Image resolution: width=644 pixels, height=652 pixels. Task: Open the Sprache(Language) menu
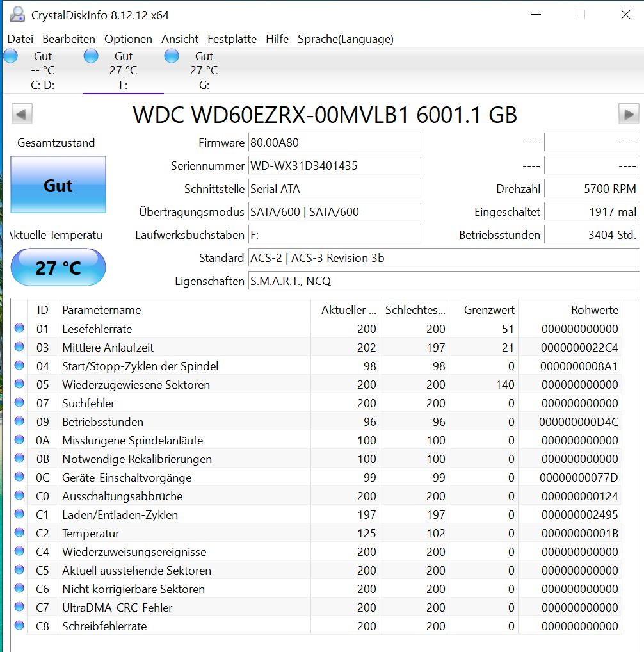point(345,39)
